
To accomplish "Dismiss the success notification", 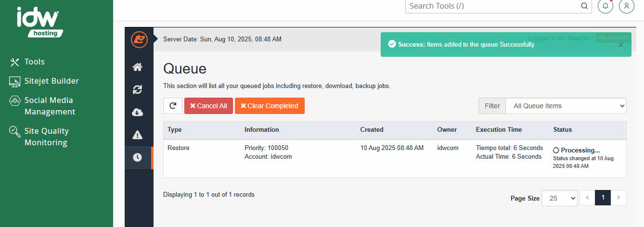I will pos(620,45).
